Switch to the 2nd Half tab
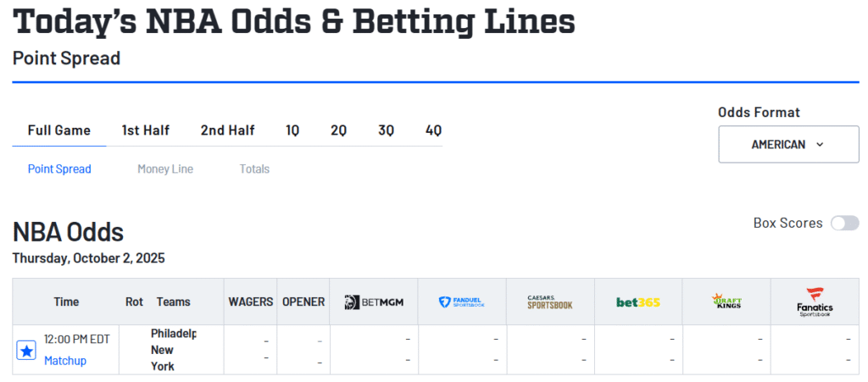This screenshot has width=868, height=382. pyautogui.click(x=227, y=130)
